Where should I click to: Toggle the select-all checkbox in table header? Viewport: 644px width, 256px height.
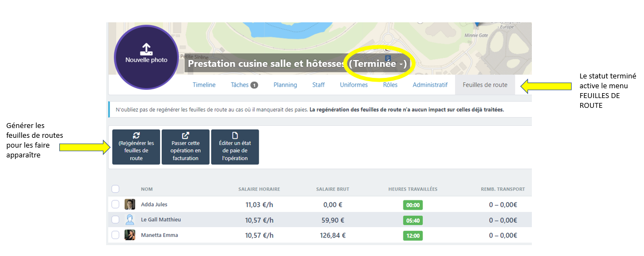click(115, 189)
